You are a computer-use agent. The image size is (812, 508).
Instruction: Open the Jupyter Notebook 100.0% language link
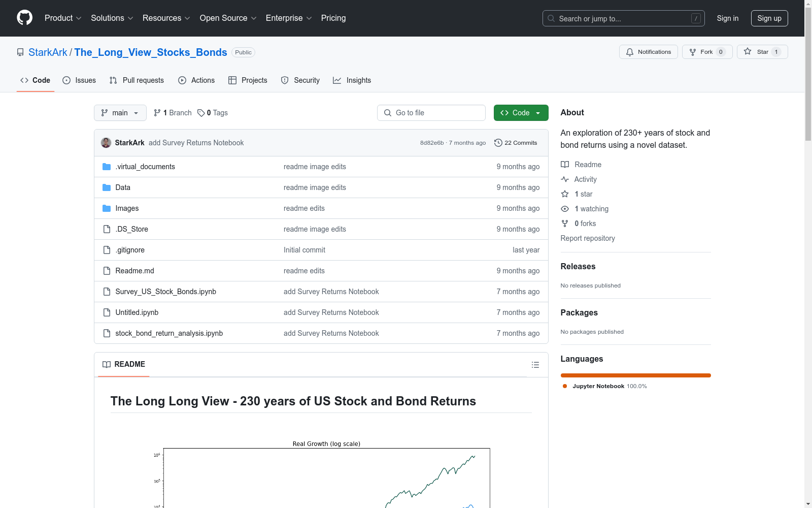[605, 386]
